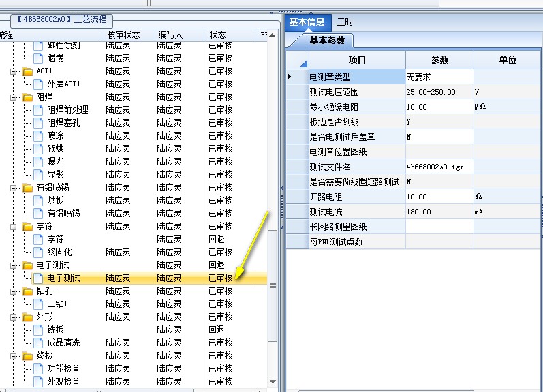The height and width of the screenshot is (392, 543).
Task: Click the 终检 folder icon
Action: pyautogui.click(x=27, y=356)
